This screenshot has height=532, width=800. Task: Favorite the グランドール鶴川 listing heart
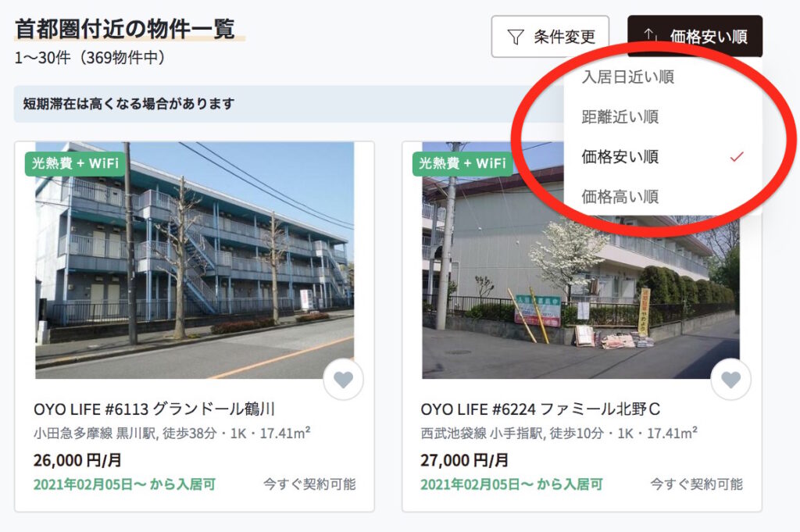344,380
